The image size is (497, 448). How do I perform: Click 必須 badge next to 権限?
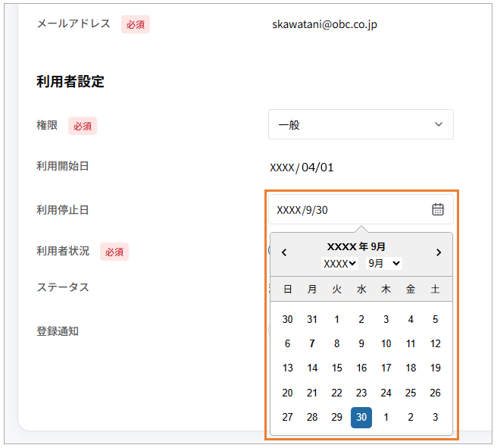[83, 126]
